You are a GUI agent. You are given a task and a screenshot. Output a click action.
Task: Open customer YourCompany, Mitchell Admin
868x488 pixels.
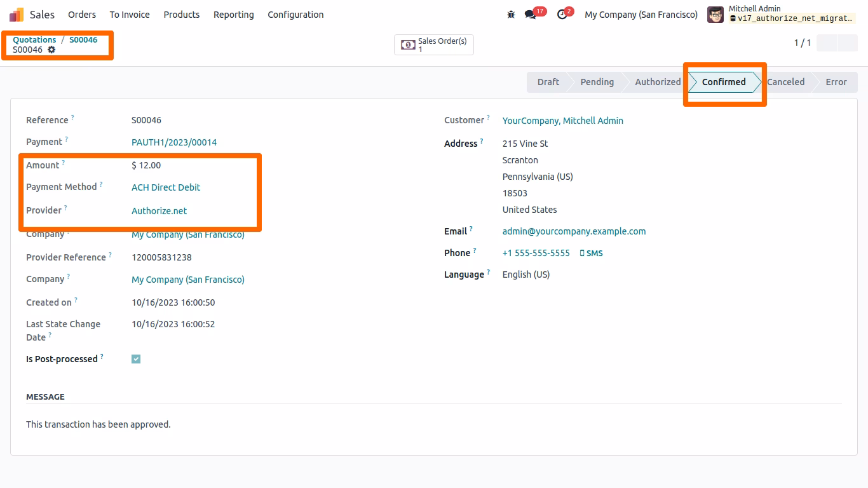563,121
